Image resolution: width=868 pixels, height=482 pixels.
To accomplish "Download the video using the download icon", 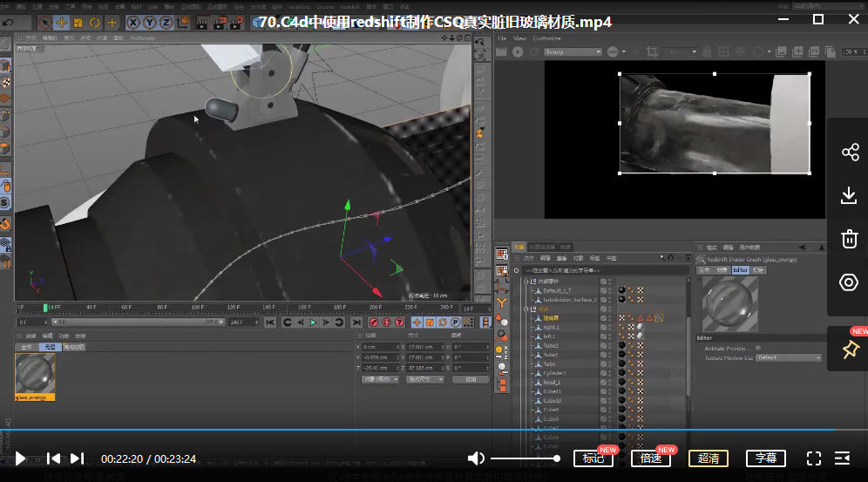I will [x=850, y=196].
